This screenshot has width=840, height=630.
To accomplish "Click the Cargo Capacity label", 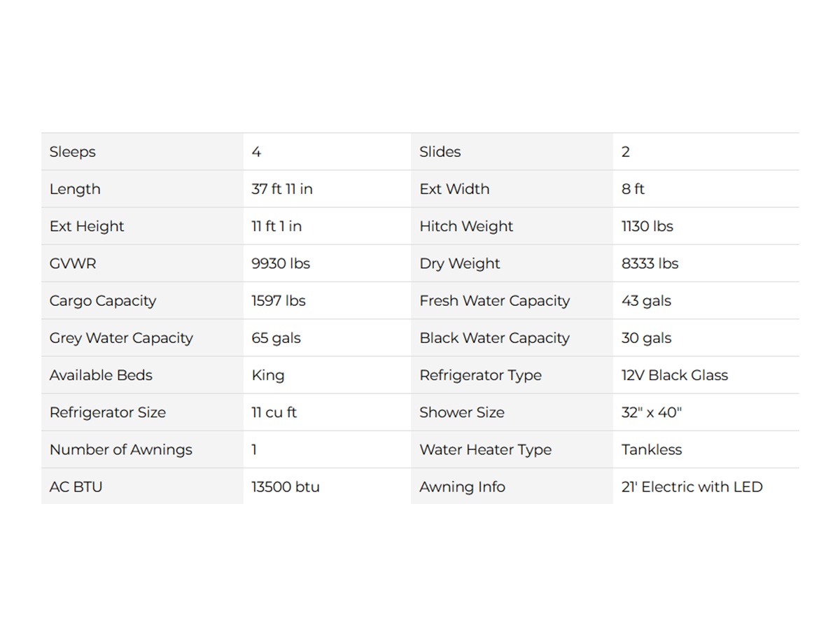I will pyautogui.click(x=103, y=301).
